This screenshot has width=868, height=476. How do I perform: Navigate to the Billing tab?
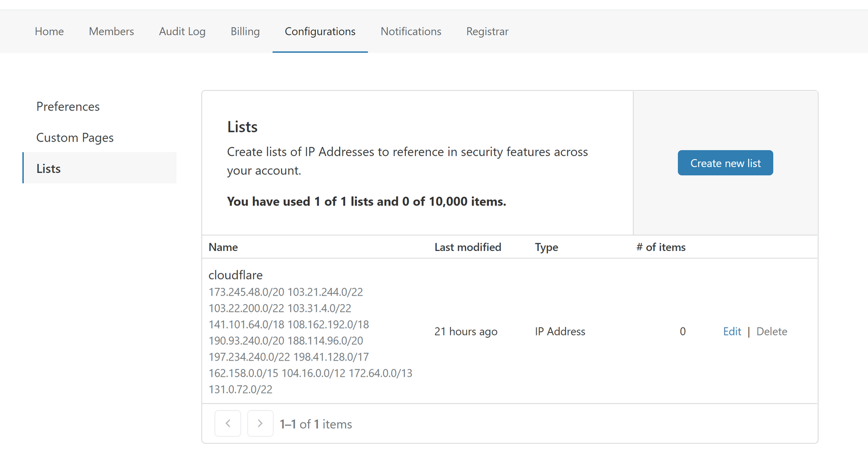[x=245, y=31]
